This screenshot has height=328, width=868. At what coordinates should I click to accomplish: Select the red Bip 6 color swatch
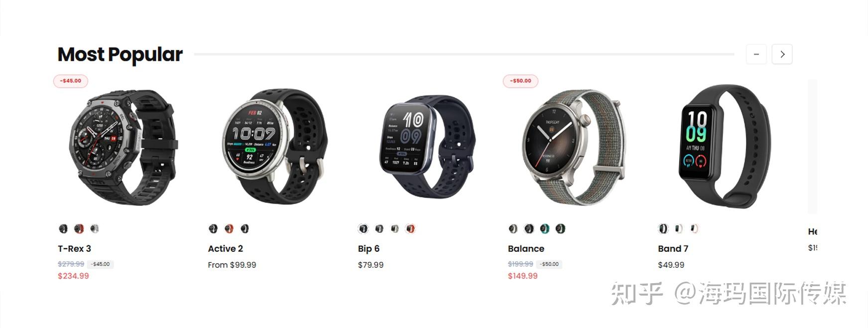click(x=410, y=229)
